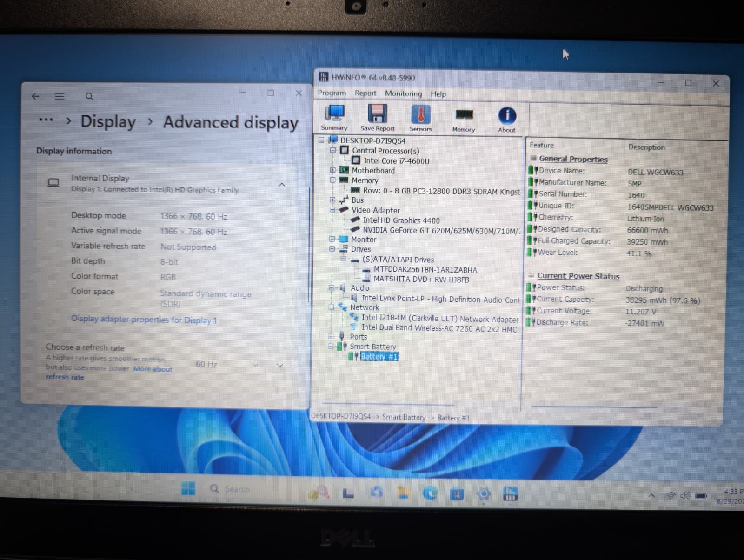Click the Monitor icon in the tree
The width and height of the screenshot is (744, 560).
[x=344, y=239]
